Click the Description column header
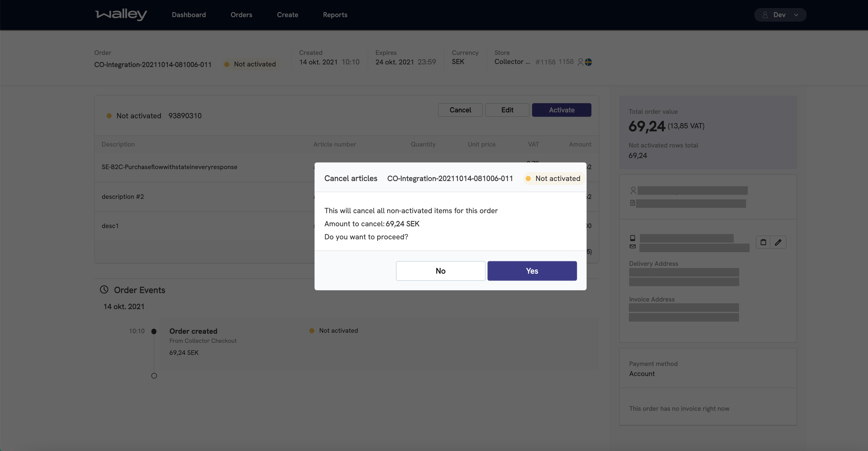The width and height of the screenshot is (868, 451). (118, 144)
